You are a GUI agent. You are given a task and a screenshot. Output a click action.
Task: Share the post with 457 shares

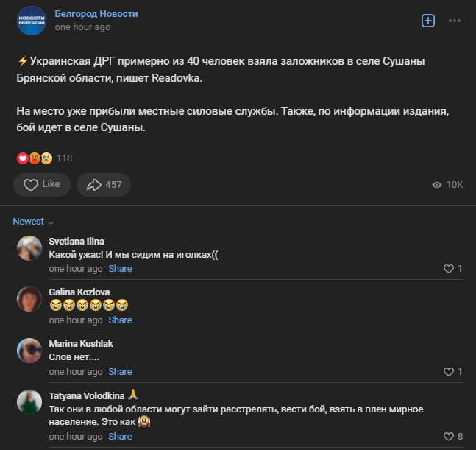pos(104,185)
